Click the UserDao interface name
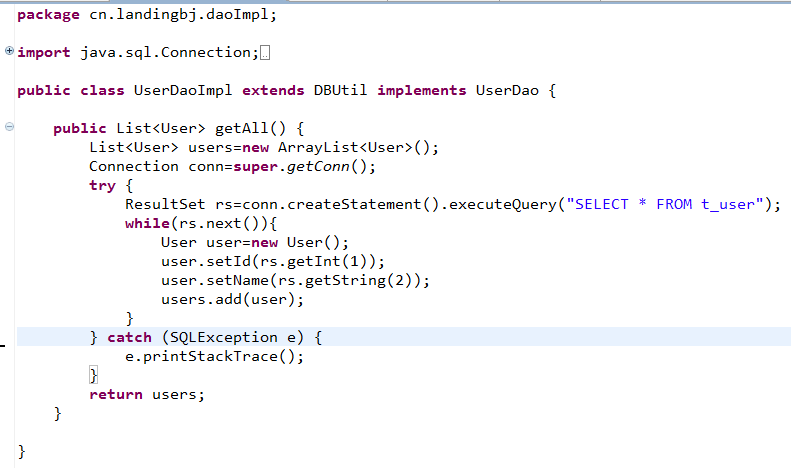 click(507, 90)
